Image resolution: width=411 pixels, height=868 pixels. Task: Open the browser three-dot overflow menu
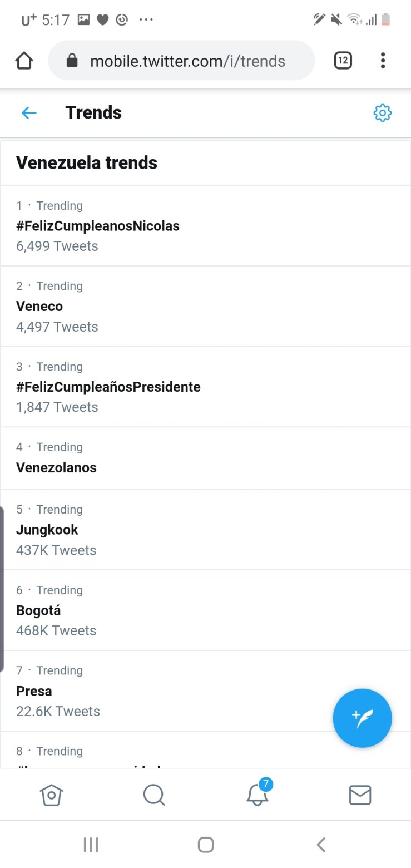tap(383, 61)
